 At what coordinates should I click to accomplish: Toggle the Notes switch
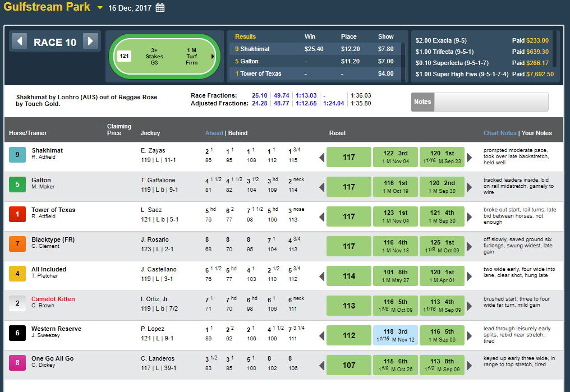[480, 102]
